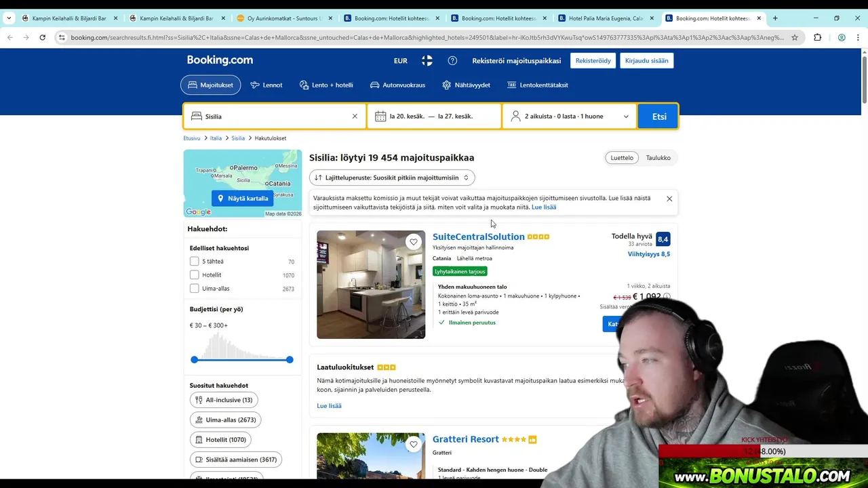868x488 pixels.
Task: Open the Chrome three-dot menu
Action: pyautogui.click(x=859, y=37)
